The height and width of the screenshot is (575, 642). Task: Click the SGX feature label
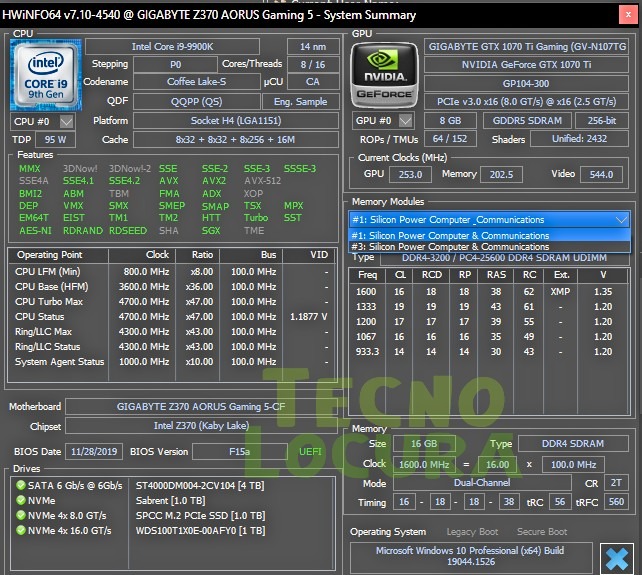pyautogui.click(x=211, y=231)
